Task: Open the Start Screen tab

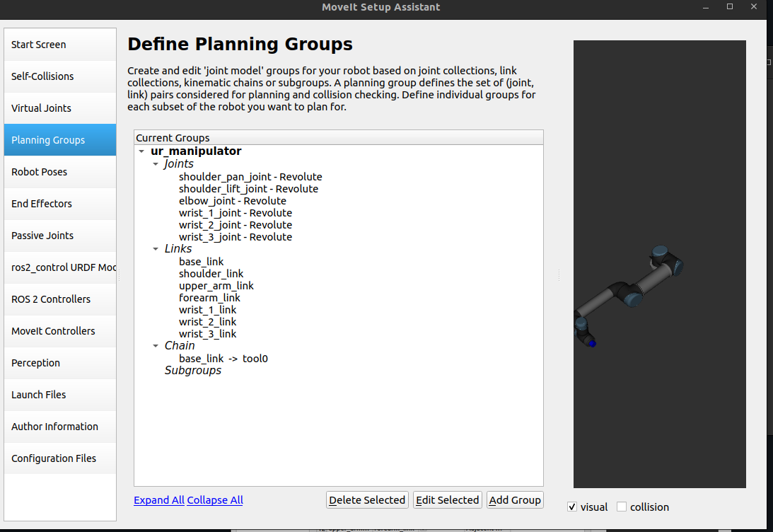Action: point(60,45)
